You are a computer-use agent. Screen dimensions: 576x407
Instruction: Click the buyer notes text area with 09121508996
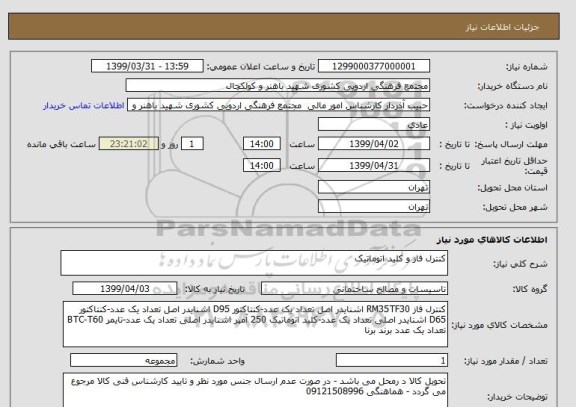coord(255,391)
